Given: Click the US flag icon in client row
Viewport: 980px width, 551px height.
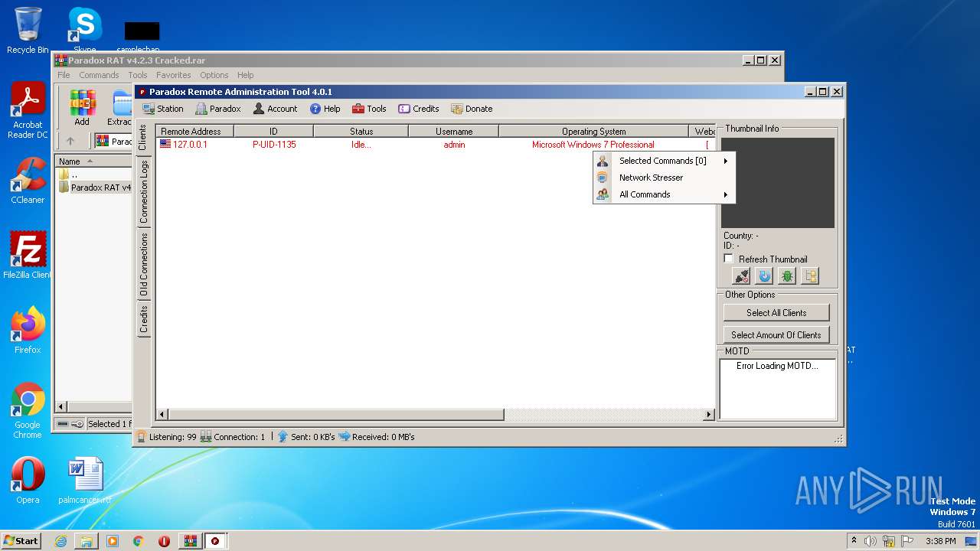Looking at the screenshot, I should click(x=165, y=144).
